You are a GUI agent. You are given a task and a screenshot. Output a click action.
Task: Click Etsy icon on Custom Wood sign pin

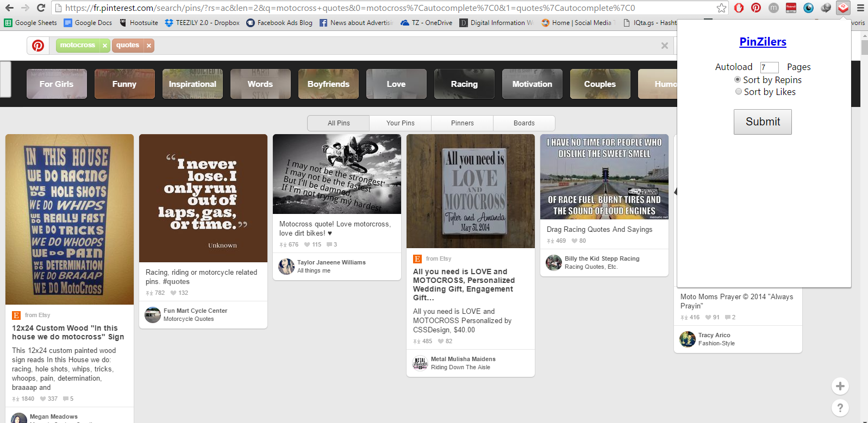click(x=16, y=315)
